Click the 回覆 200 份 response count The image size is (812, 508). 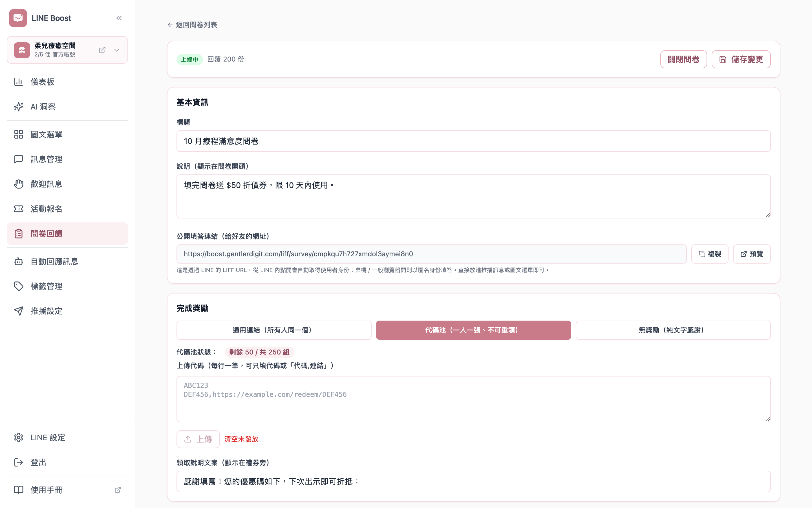click(226, 59)
